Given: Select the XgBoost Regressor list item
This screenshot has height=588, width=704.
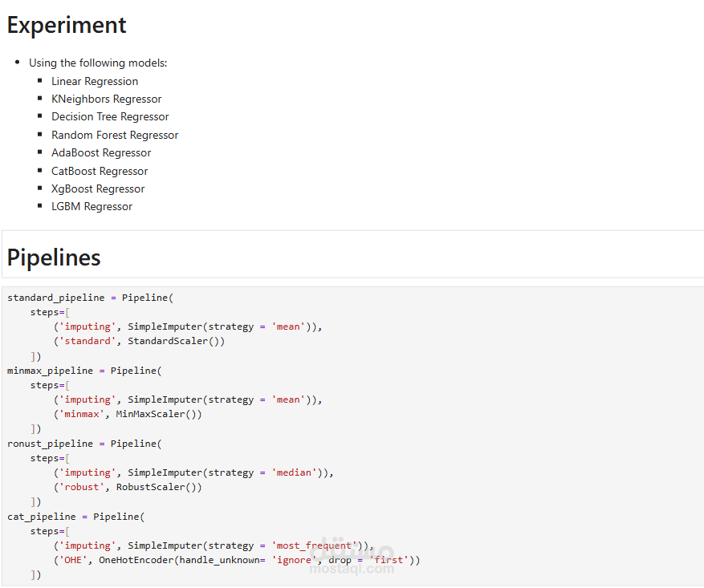Looking at the screenshot, I should (98, 189).
